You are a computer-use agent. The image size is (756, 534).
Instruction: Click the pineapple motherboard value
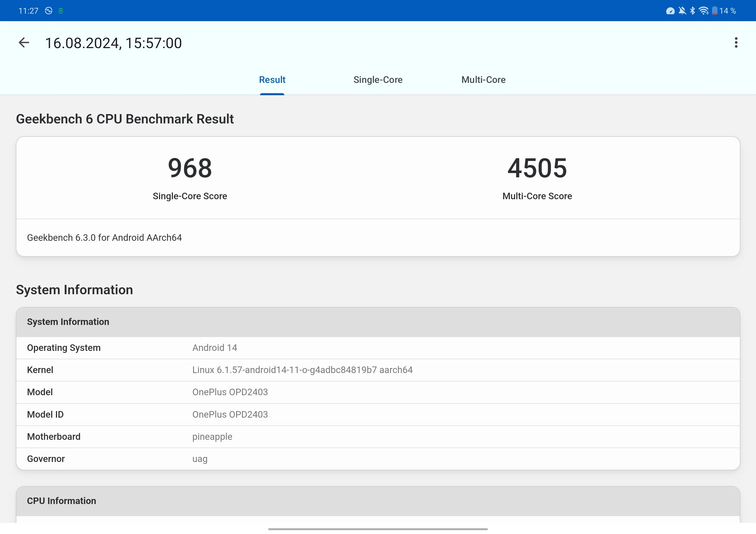(212, 437)
